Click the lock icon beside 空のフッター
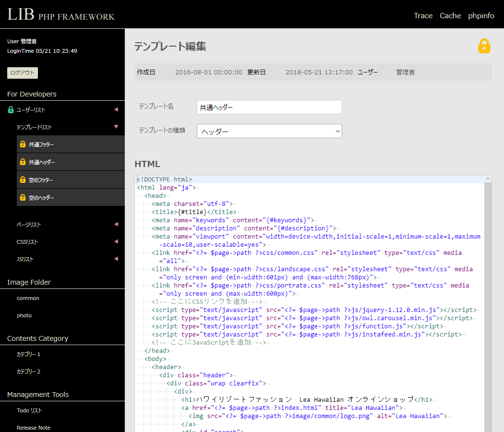The width and height of the screenshot is (504, 432). pos(22,180)
